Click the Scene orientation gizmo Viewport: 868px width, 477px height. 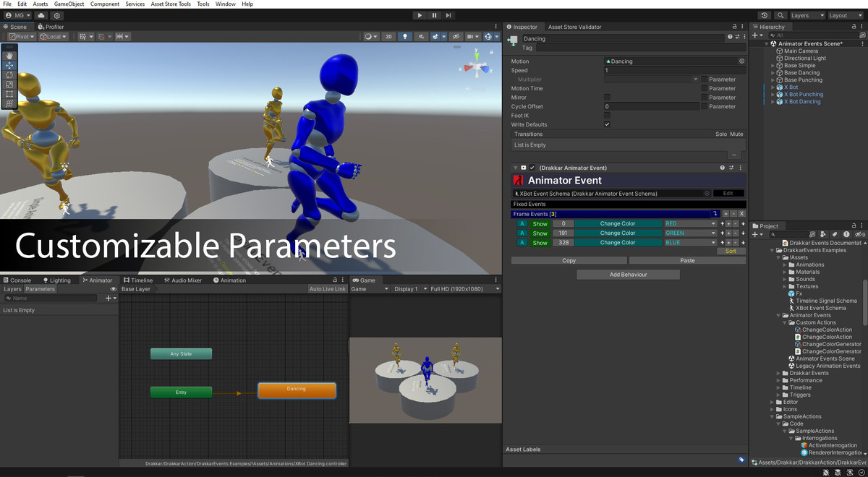477,67
